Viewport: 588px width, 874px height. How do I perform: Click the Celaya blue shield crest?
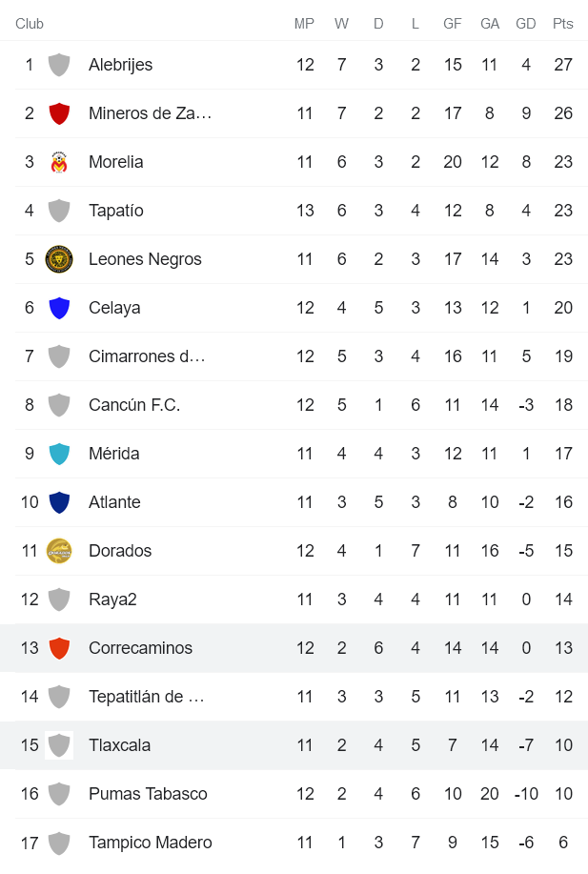59,308
